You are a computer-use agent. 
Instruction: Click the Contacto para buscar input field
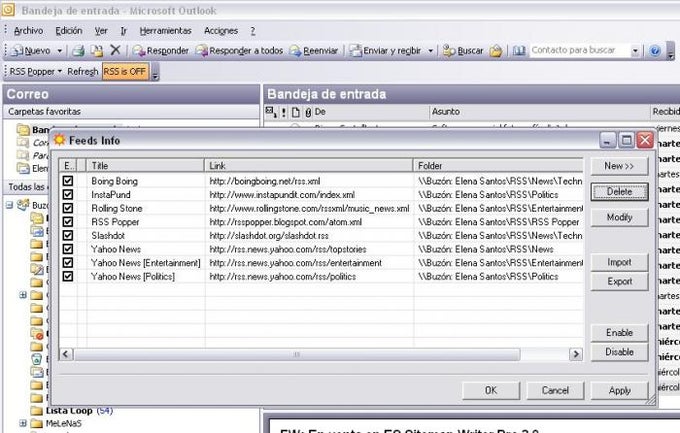[x=579, y=50]
